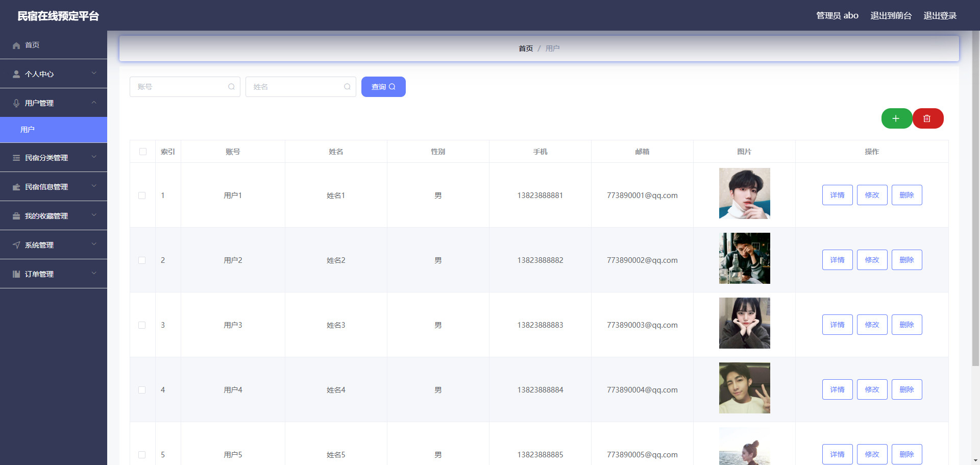
Task: Click the 首页 breadcrumb link
Action: pyautogui.click(x=526, y=48)
